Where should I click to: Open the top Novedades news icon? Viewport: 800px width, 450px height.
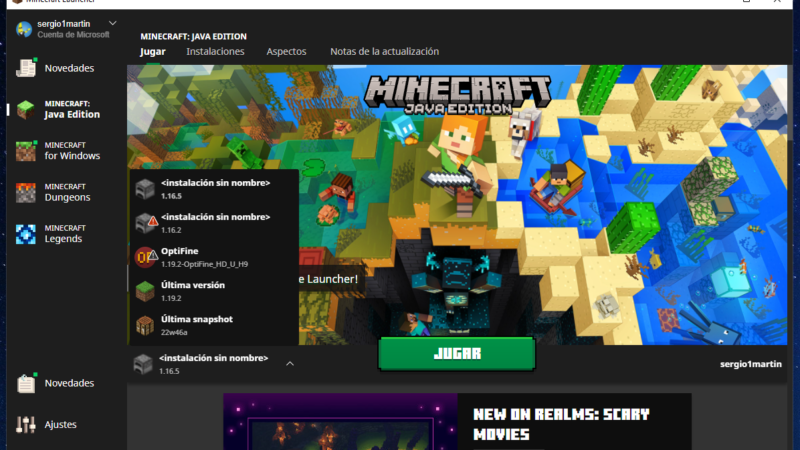(26, 68)
